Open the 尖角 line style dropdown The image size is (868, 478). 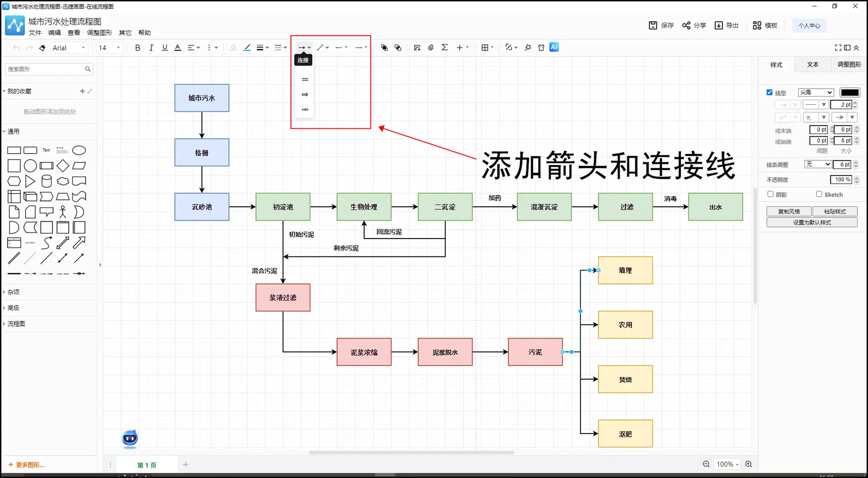[816, 93]
